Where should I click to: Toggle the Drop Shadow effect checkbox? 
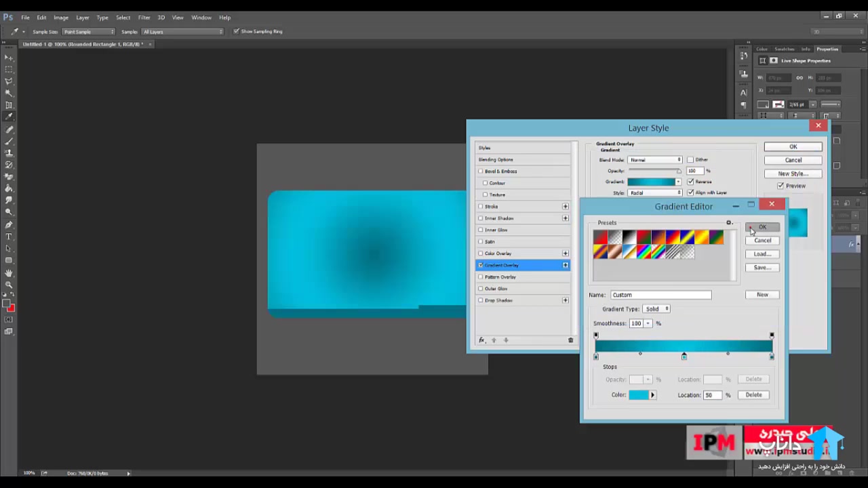coord(481,300)
